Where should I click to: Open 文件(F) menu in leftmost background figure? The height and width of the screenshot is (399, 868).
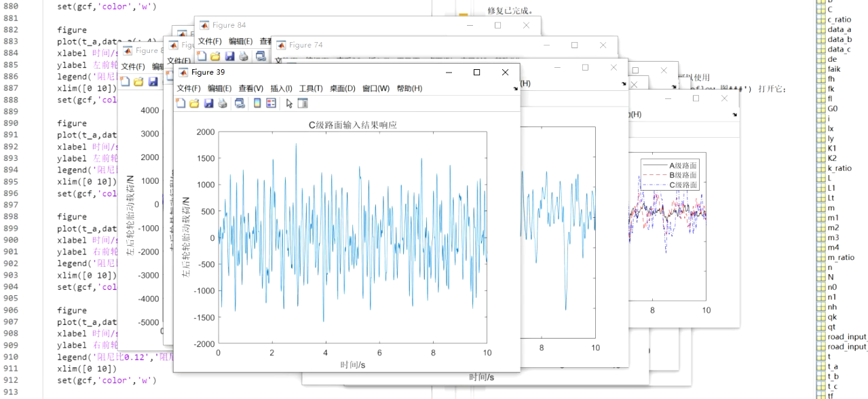[133, 66]
